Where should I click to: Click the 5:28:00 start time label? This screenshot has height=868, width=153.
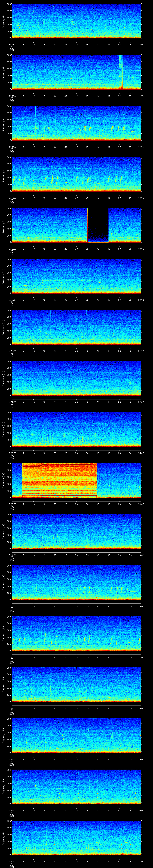tap(12, 760)
